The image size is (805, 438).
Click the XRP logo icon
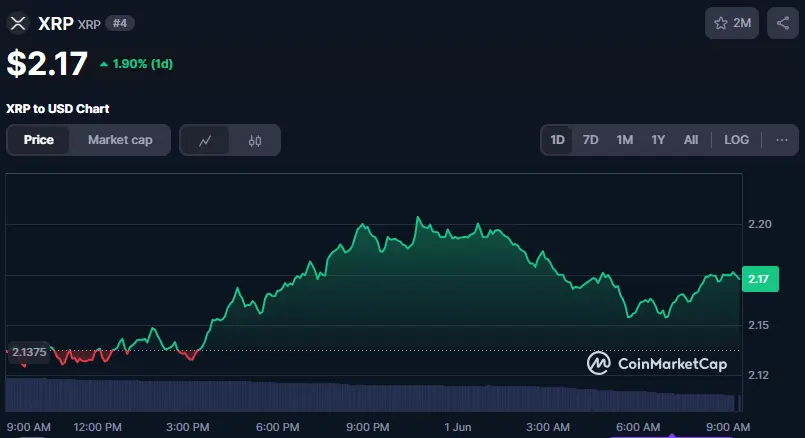[18, 23]
